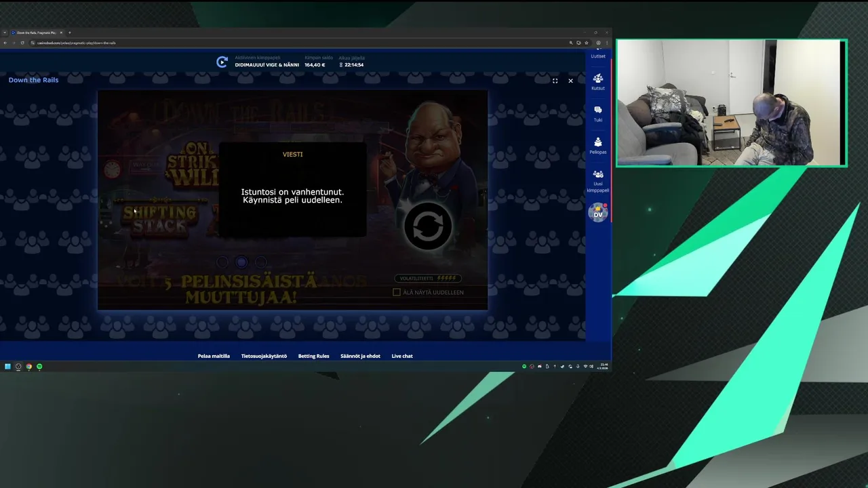The image size is (868, 488).
Task: Open the browser tab search dropdown
Action: click(5, 33)
